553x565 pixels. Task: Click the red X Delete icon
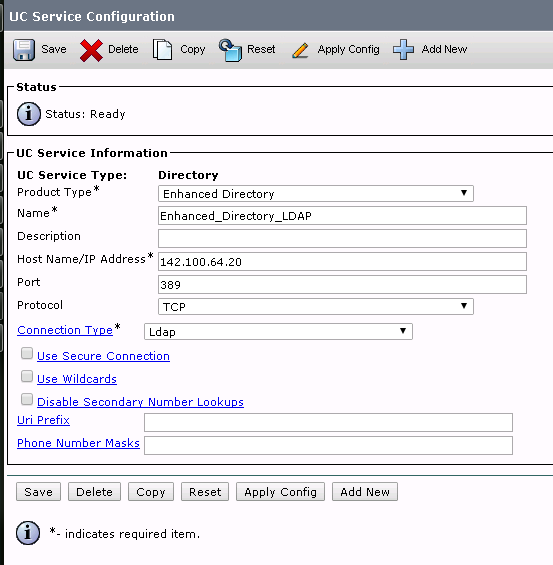[x=91, y=50]
